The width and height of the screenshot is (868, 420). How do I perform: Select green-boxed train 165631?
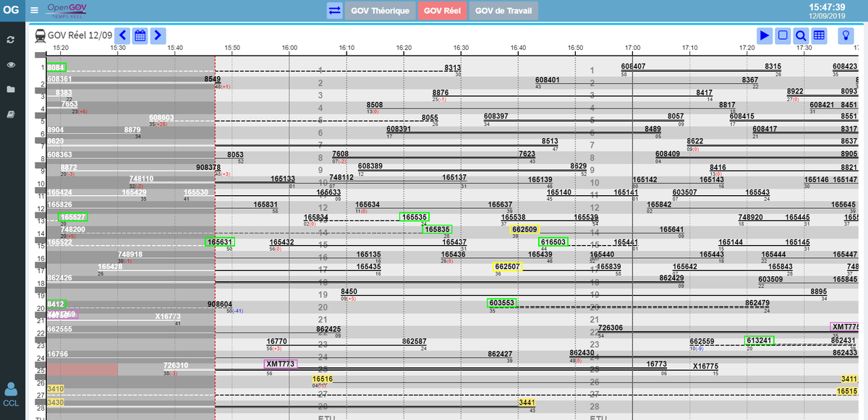(220, 242)
